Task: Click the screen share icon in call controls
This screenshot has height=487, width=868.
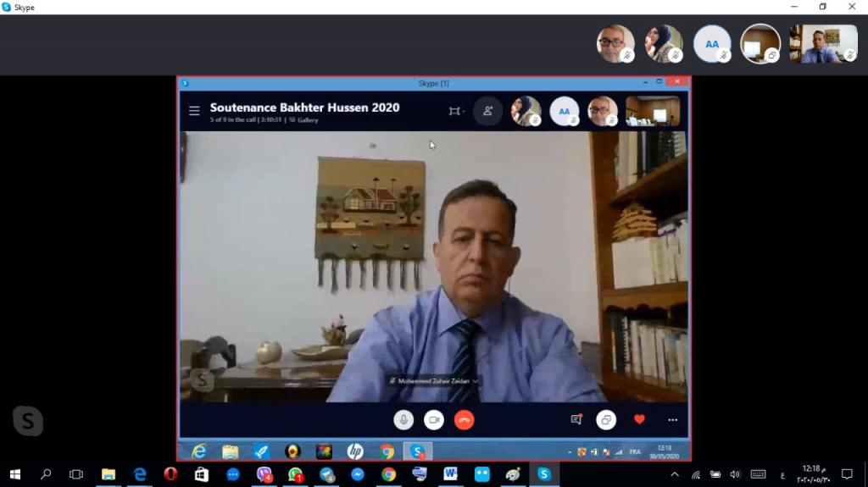Action: [x=606, y=419]
